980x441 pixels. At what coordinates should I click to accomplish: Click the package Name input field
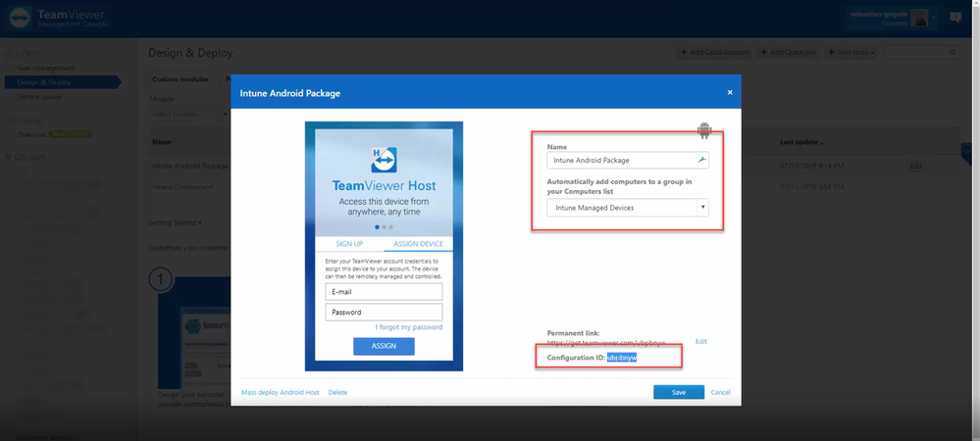(628, 161)
